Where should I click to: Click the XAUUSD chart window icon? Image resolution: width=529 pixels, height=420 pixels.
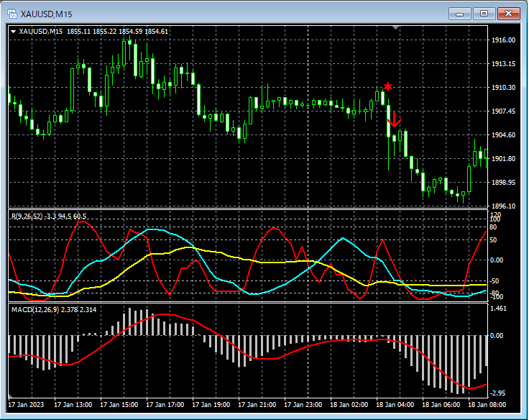pos(12,14)
